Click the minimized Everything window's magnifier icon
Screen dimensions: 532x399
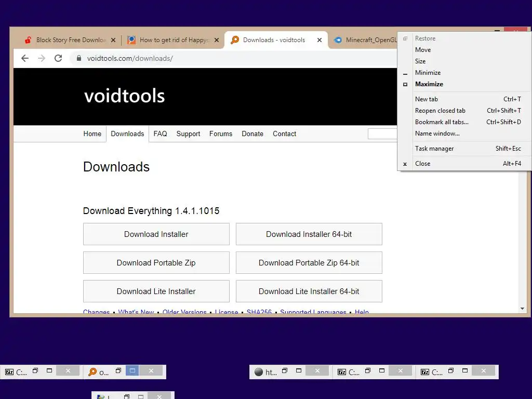tap(92, 372)
